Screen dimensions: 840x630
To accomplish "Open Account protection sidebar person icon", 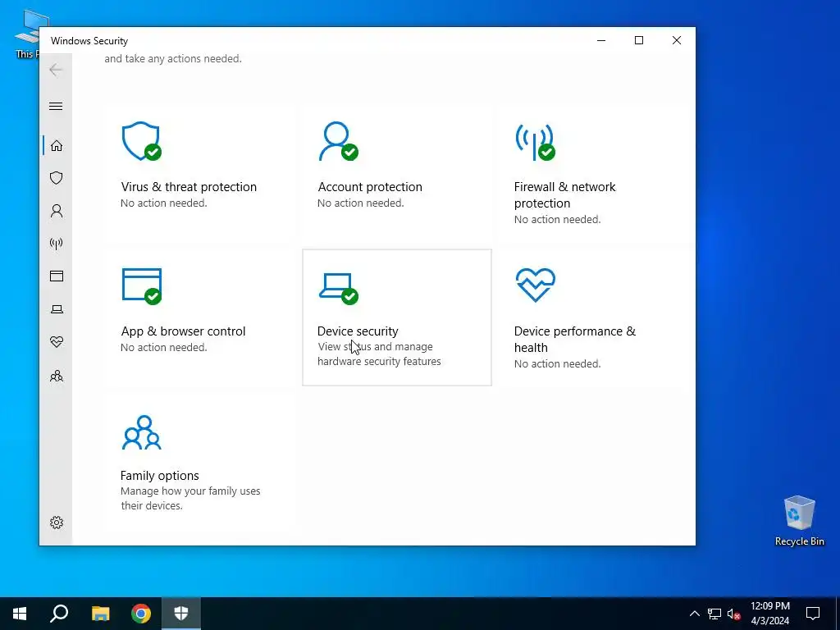I will [57, 211].
